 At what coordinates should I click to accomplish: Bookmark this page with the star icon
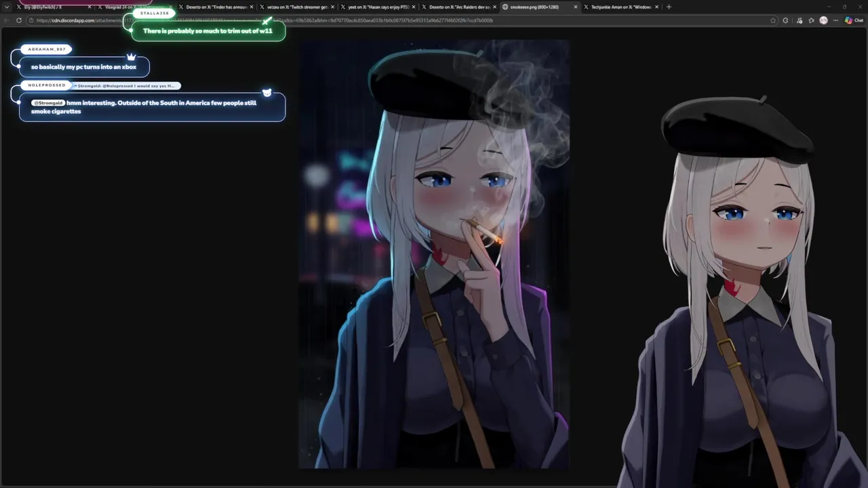(x=773, y=20)
